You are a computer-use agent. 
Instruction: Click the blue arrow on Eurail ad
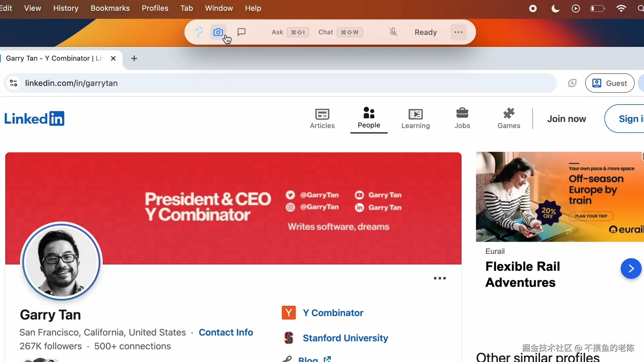631,268
